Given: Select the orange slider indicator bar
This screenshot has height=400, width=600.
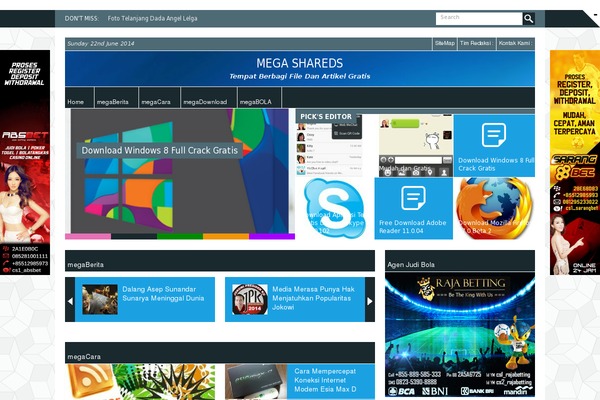Looking at the screenshot, I should click(226, 237).
